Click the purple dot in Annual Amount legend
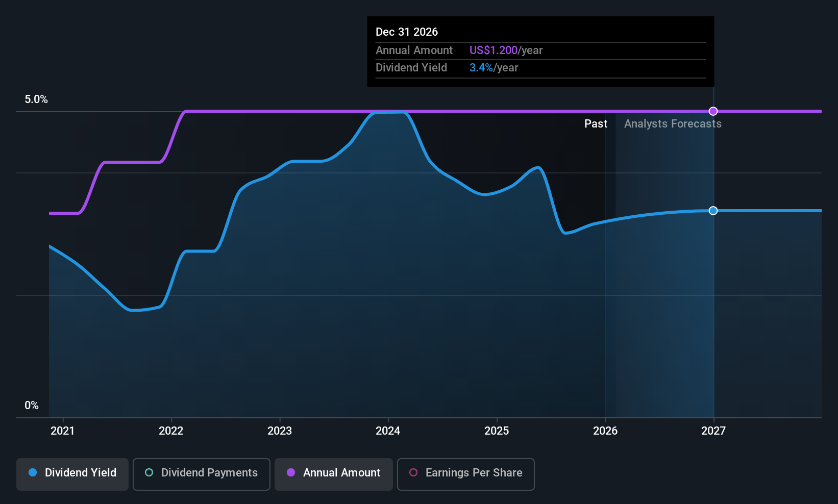The width and height of the screenshot is (838, 504). coord(291,472)
